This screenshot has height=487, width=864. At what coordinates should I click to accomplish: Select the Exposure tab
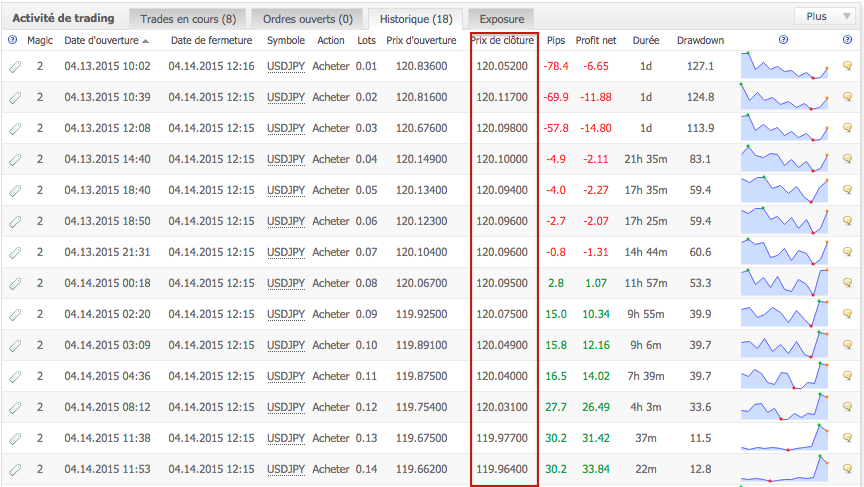click(x=501, y=18)
